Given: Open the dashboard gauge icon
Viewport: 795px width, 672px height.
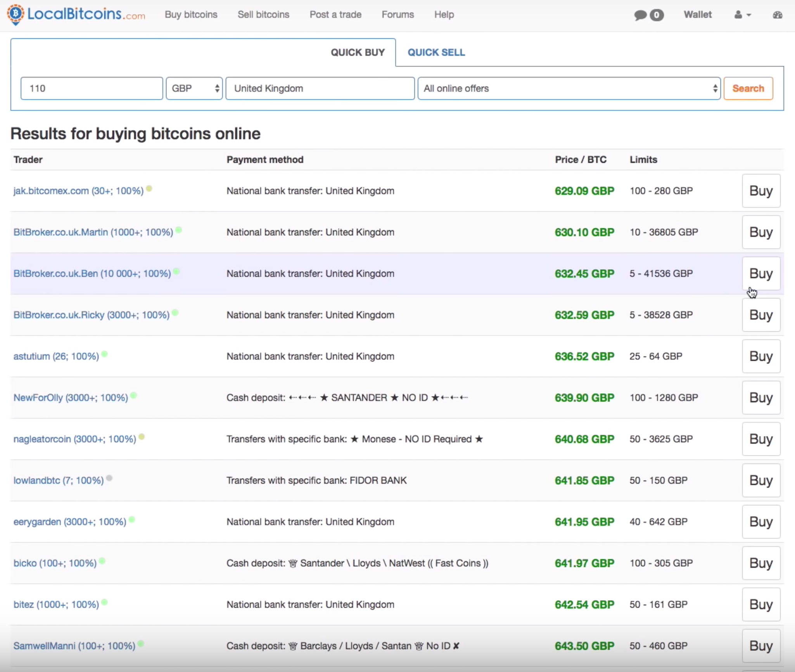Looking at the screenshot, I should pos(777,15).
